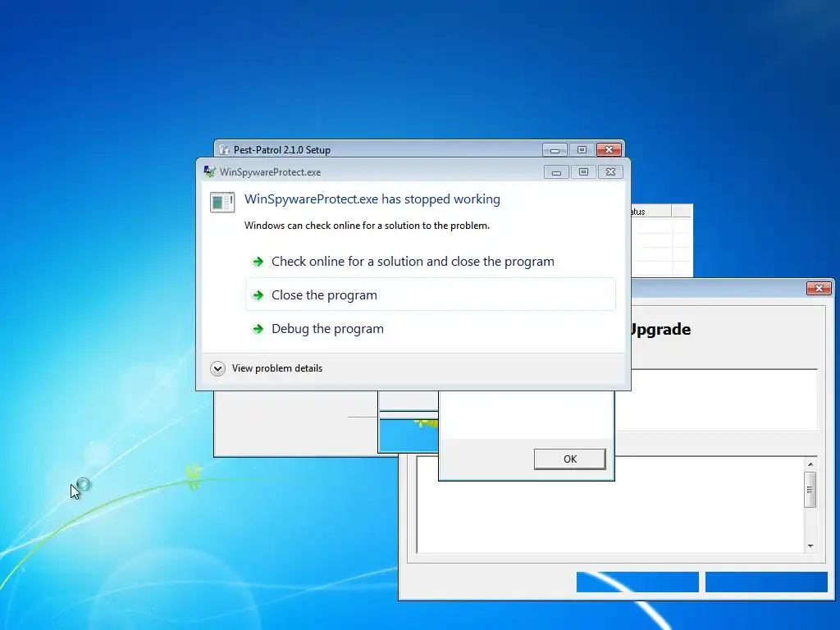Click green arrow beside Check online option
Screen dimensions: 840x630
tap(258, 262)
